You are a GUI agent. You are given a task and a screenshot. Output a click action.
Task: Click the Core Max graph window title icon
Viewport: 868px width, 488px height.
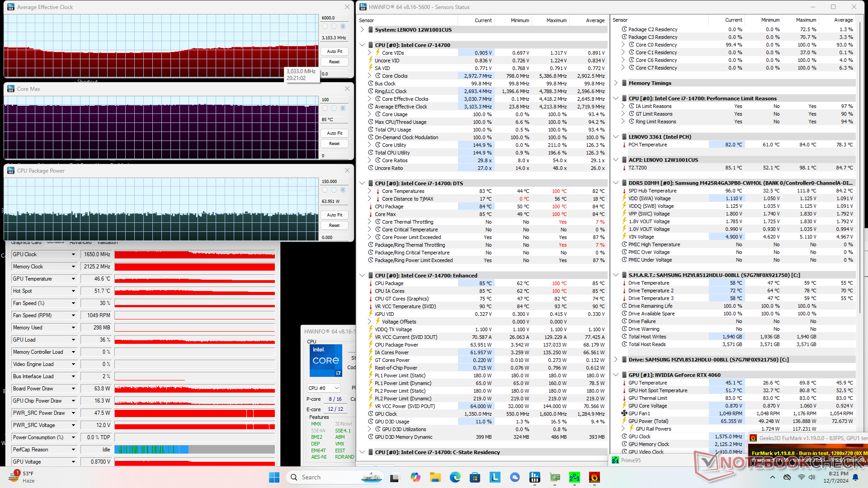coord(11,89)
